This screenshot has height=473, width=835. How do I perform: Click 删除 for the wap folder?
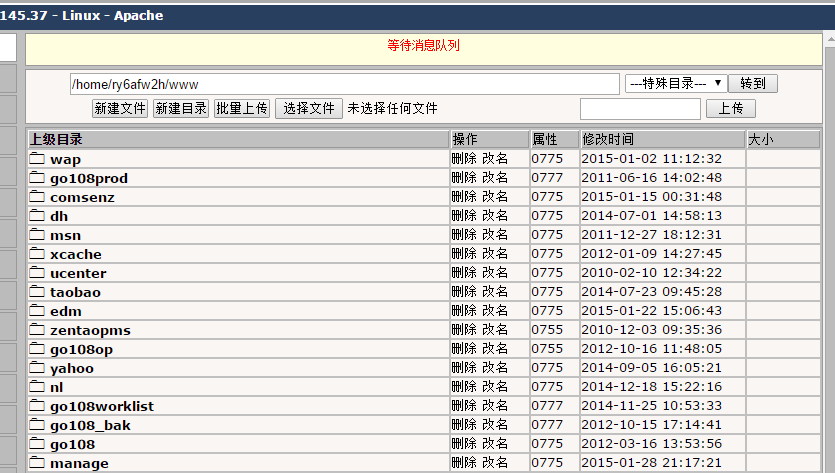click(x=464, y=159)
